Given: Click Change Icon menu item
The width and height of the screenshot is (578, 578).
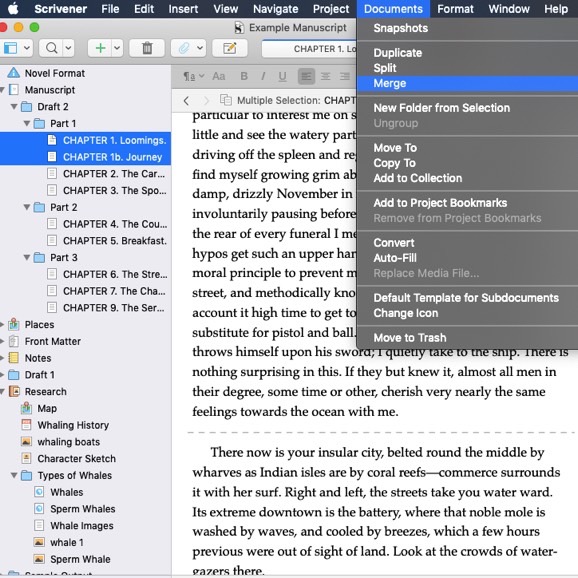Looking at the screenshot, I should (467, 313).
